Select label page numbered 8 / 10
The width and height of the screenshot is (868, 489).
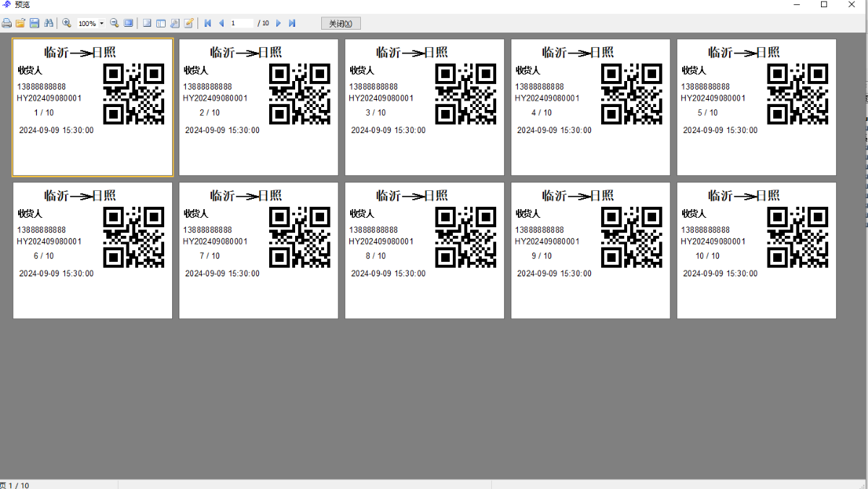tap(425, 250)
